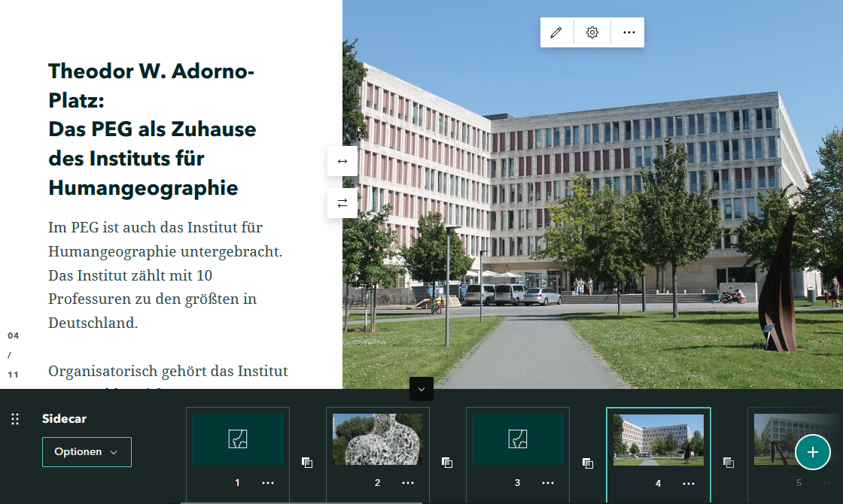Click the pencil edit icon on the image

[x=556, y=32]
